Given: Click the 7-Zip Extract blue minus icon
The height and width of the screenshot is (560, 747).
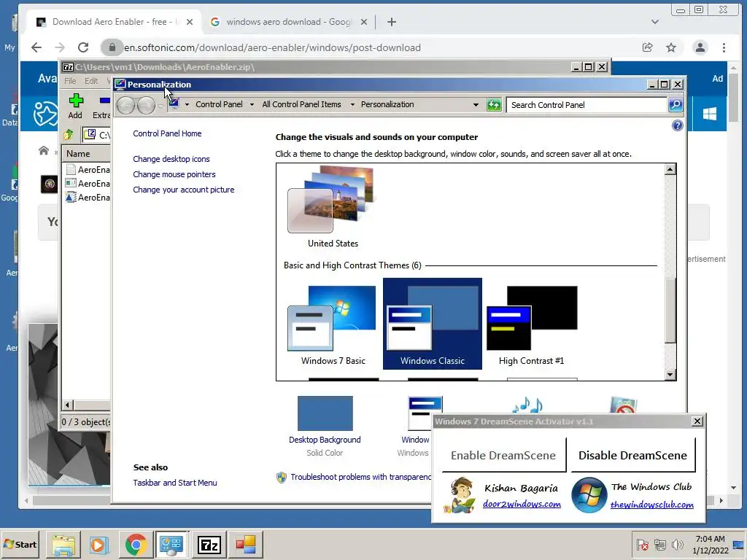Looking at the screenshot, I should click(x=104, y=101).
